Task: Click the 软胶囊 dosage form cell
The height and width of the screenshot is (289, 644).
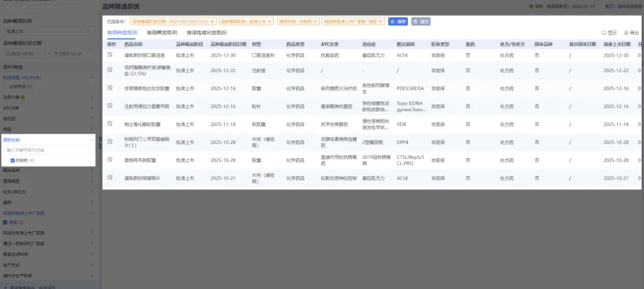Action: pos(258,124)
